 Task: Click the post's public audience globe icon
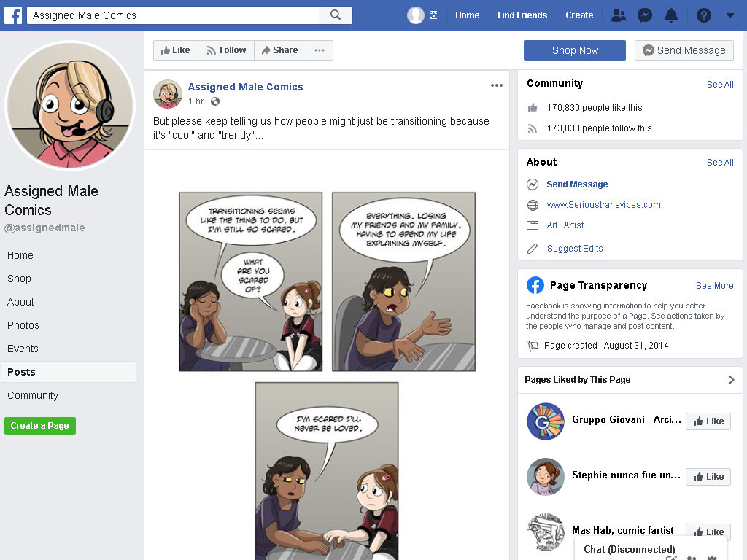(x=215, y=101)
